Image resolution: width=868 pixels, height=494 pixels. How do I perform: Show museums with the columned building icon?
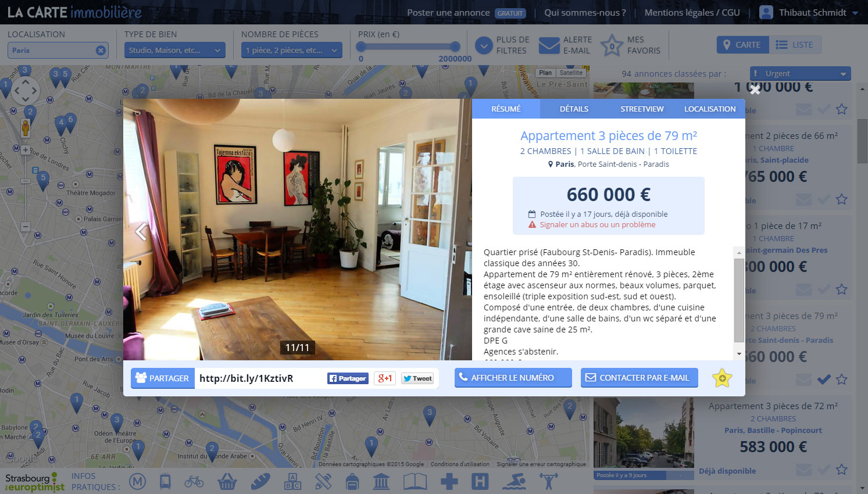[381, 481]
